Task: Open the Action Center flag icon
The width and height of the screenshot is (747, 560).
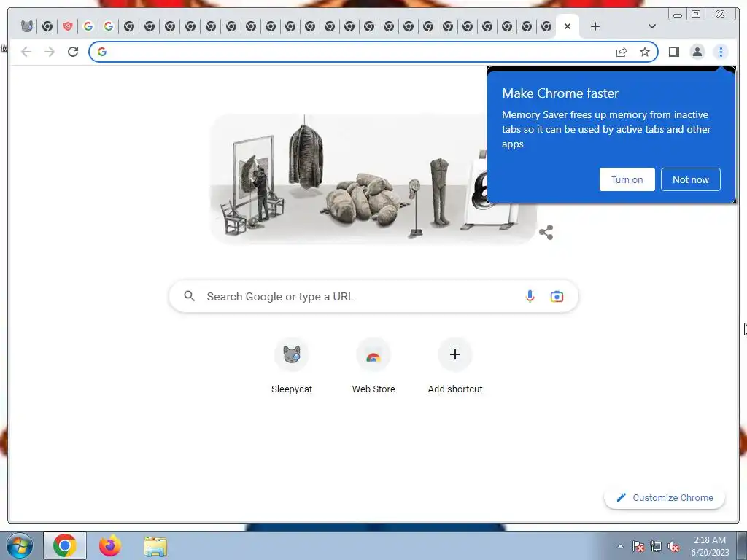Action: click(638, 546)
